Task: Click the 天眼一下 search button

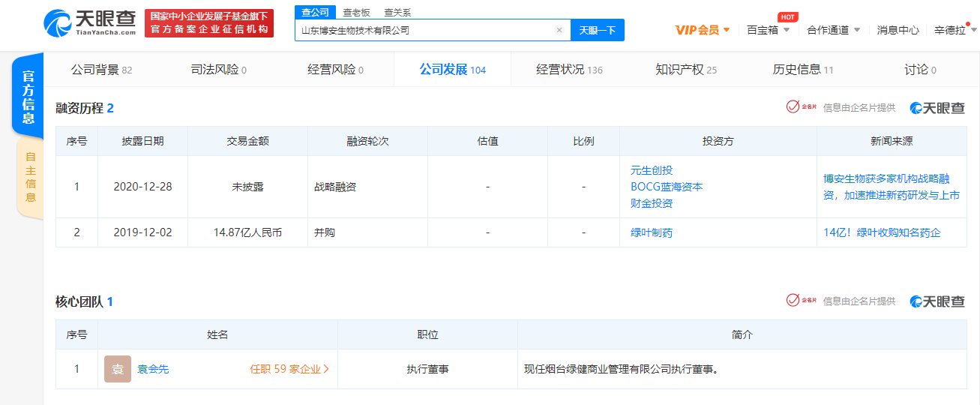Action: 598,30
